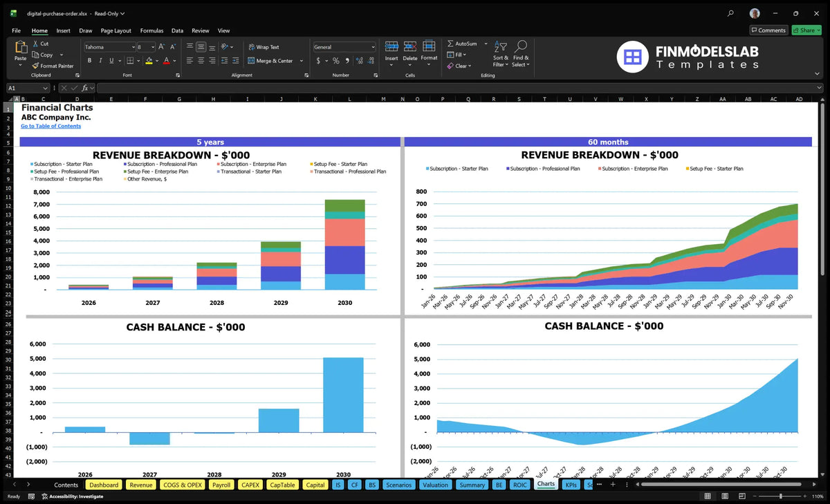Open the Dashboard sheet tab
Screen dimensions: 830x504
tap(104, 485)
